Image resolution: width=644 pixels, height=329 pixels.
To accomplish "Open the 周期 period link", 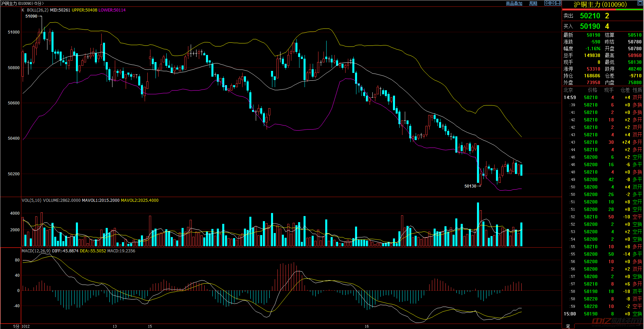I will pos(533,3).
